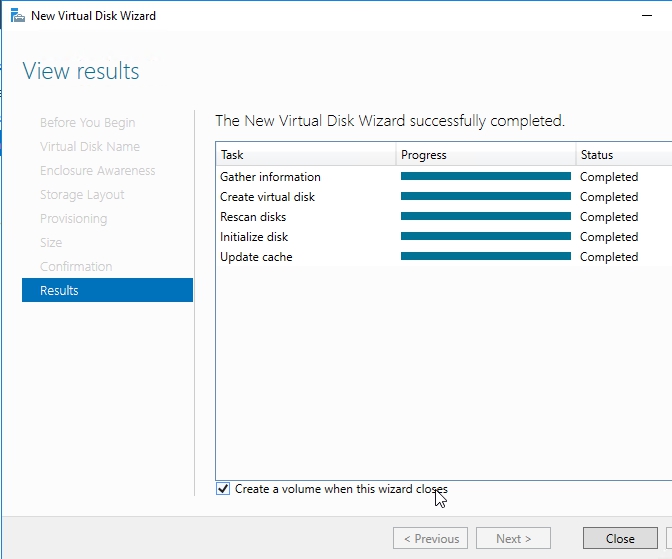Click the View results heading
The image size is (672, 559).
[81, 71]
